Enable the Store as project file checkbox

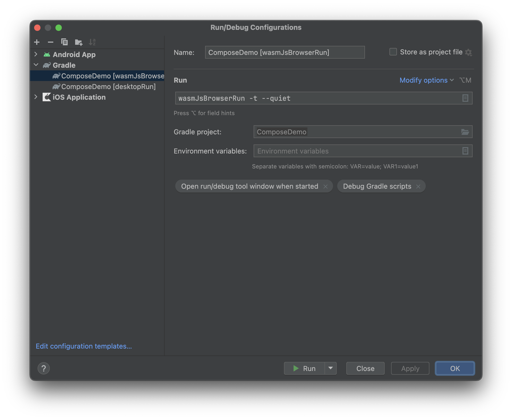(393, 52)
